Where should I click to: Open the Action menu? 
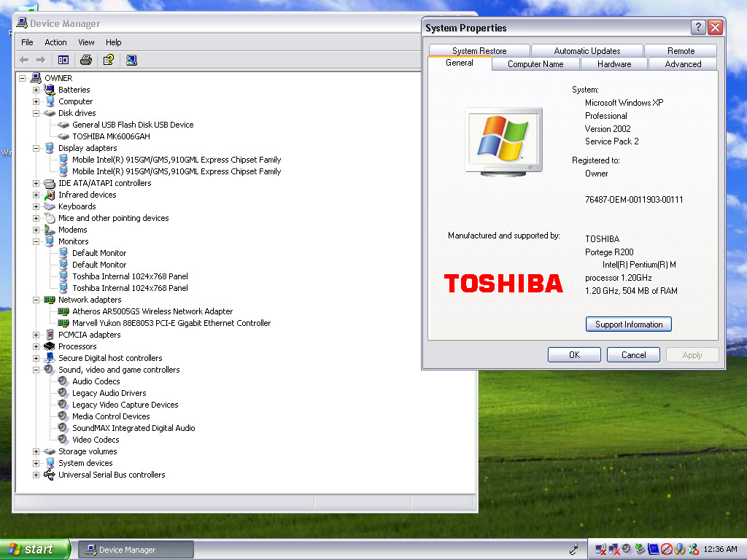(x=55, y=42)
